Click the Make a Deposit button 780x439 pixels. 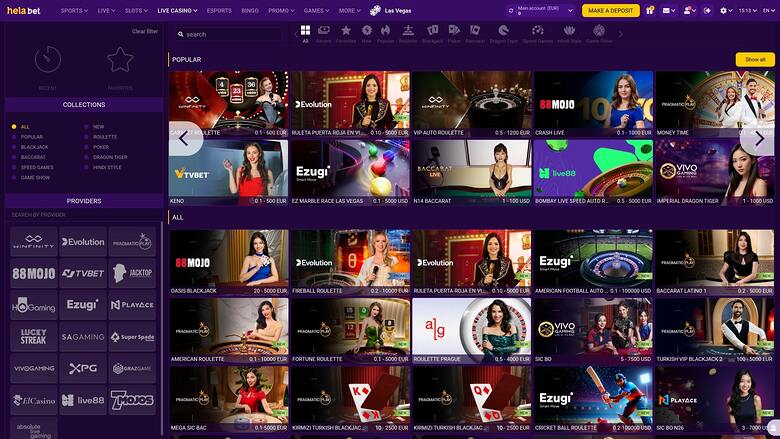pyautogui.click(x=611, y=10)
